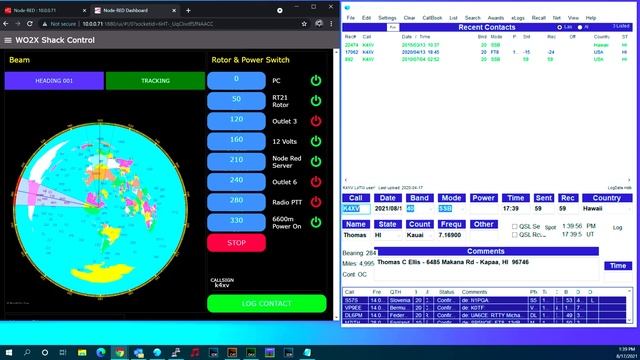Click the Spot button

550,227
